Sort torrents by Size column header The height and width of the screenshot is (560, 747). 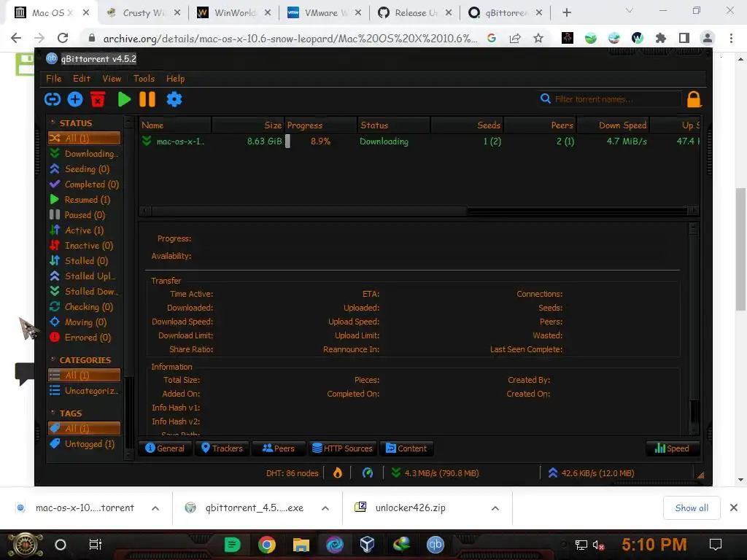248,125
